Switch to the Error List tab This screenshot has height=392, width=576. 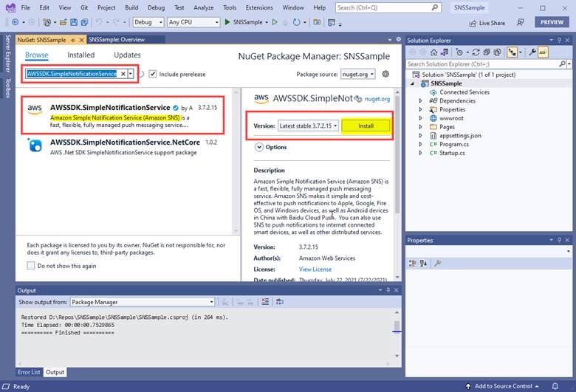(x=29, y=372)
